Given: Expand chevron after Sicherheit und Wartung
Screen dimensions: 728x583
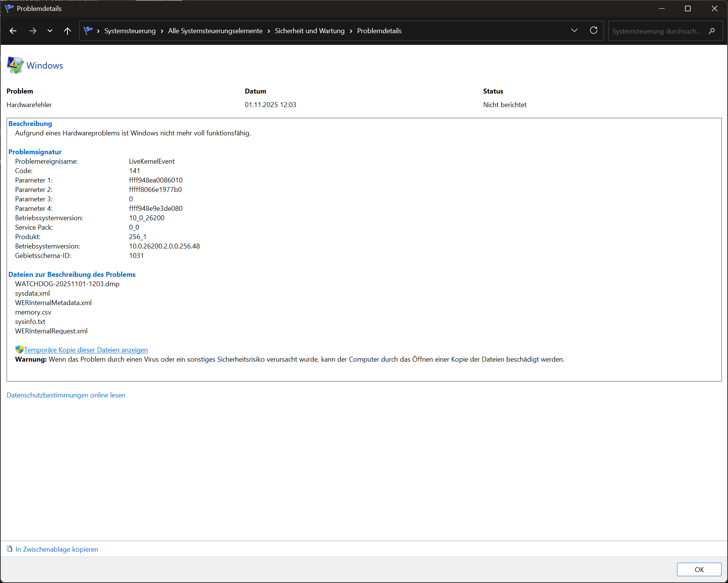Looking at the screenshot, I should click(351, 31).
